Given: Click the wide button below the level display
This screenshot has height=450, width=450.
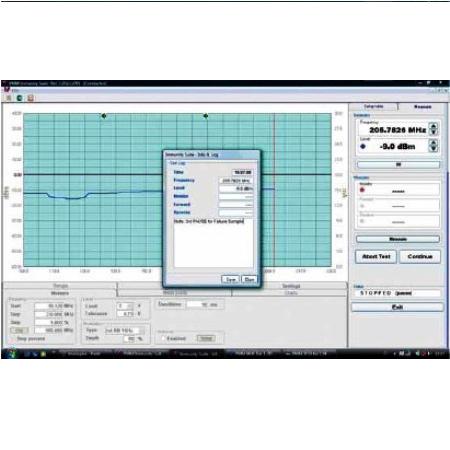Looking at the screenshot, I should click(398, 165).
